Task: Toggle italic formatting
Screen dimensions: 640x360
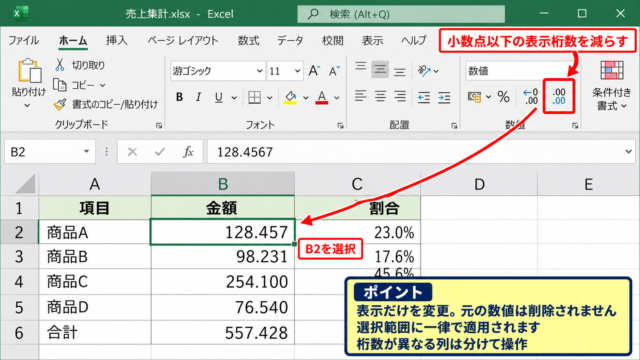Action: click(198, 97)
